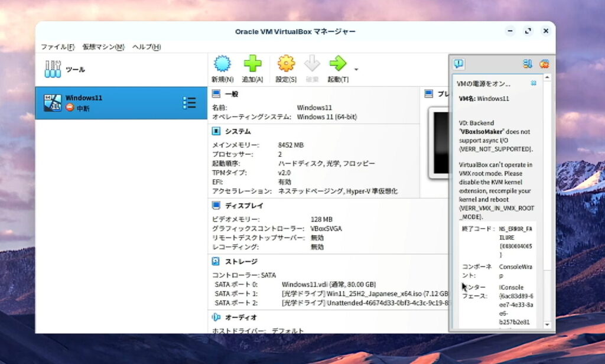Click the notification sort order icon
The image size is (605, 364).
tap(528, 64)
